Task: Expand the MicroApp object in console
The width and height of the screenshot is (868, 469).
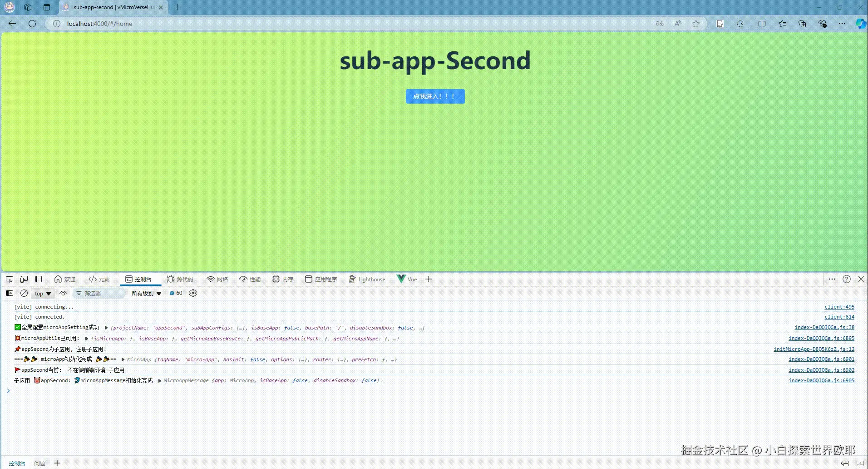Action: [123, 359]
